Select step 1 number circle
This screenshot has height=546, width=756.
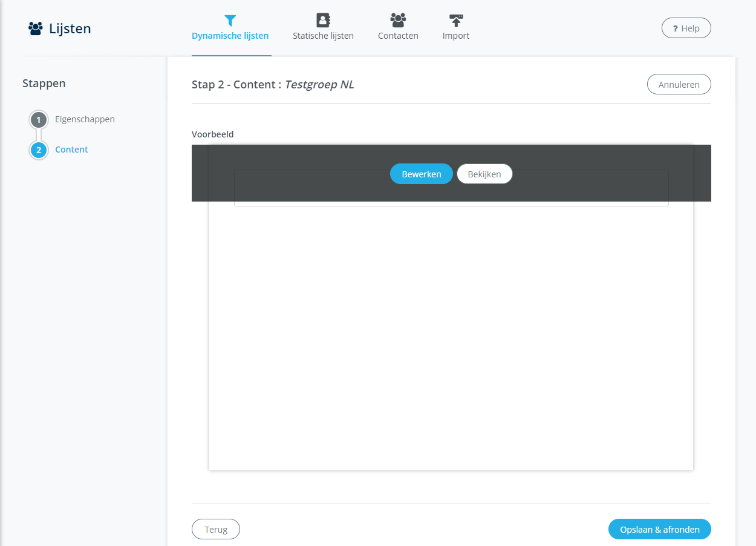39,120
